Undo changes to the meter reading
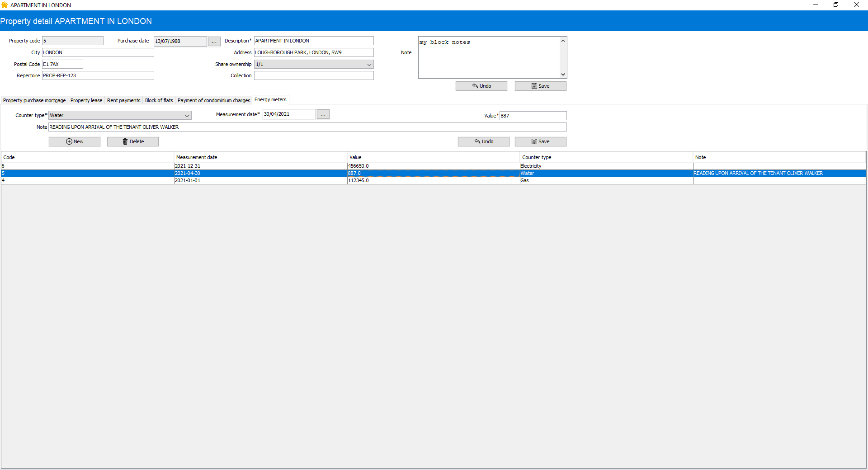868x470 pixels. click(x=483, y=141)
